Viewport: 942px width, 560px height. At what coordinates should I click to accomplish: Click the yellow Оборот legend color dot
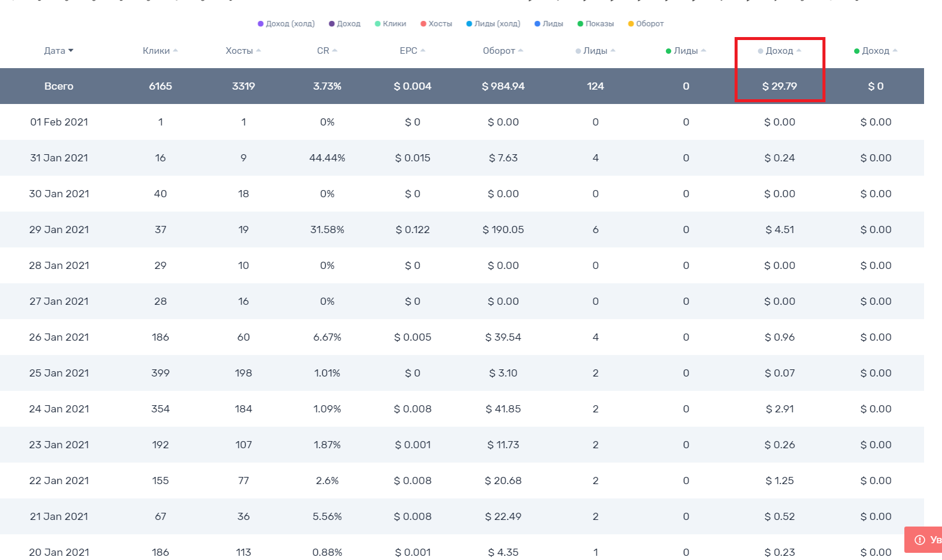631,24
